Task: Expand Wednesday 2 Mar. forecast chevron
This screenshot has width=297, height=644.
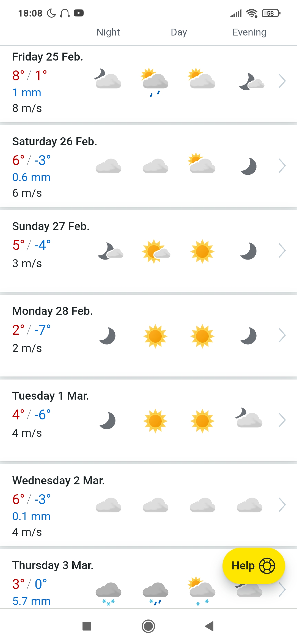Action: 282,505
